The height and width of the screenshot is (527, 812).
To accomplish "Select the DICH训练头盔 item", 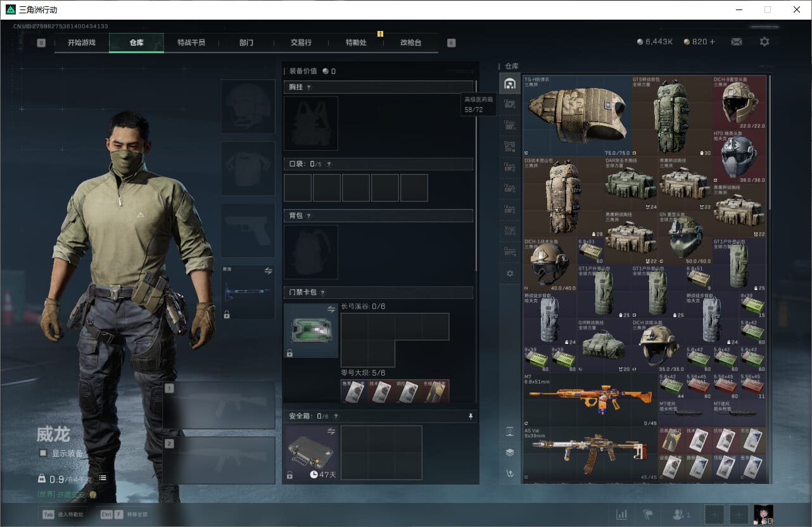I will [x=658, y=345].
